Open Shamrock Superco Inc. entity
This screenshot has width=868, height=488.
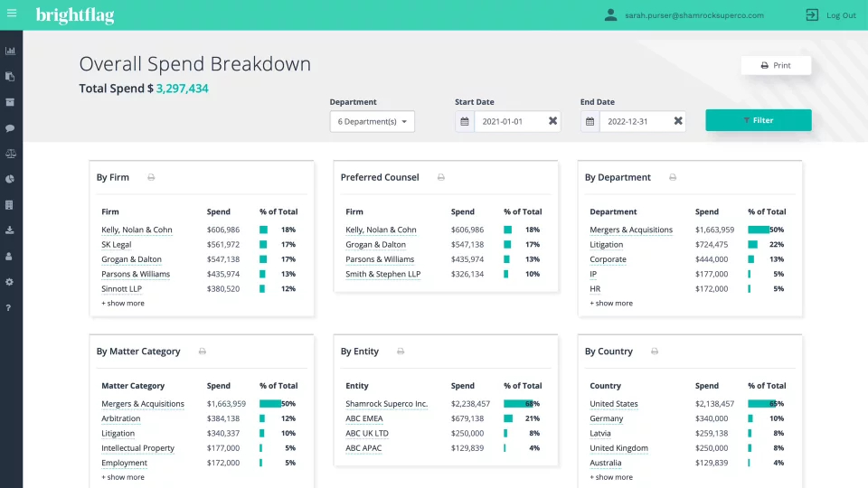386,404
